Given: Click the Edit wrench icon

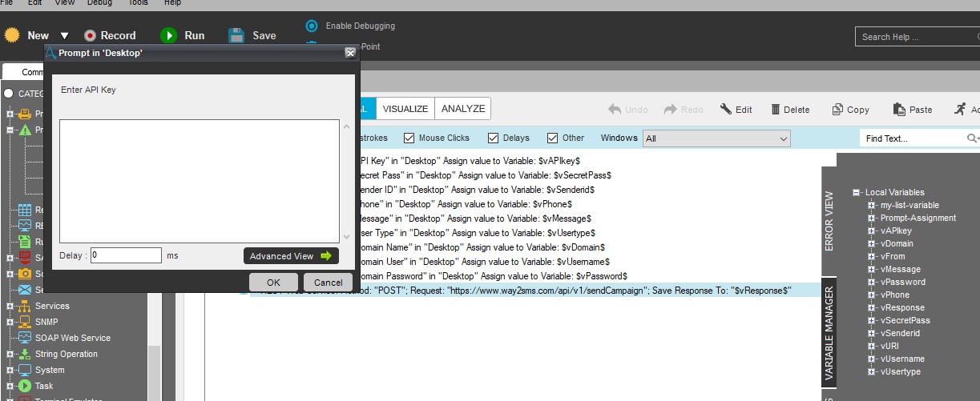Looking at the screenshot, I should [726, 110].
